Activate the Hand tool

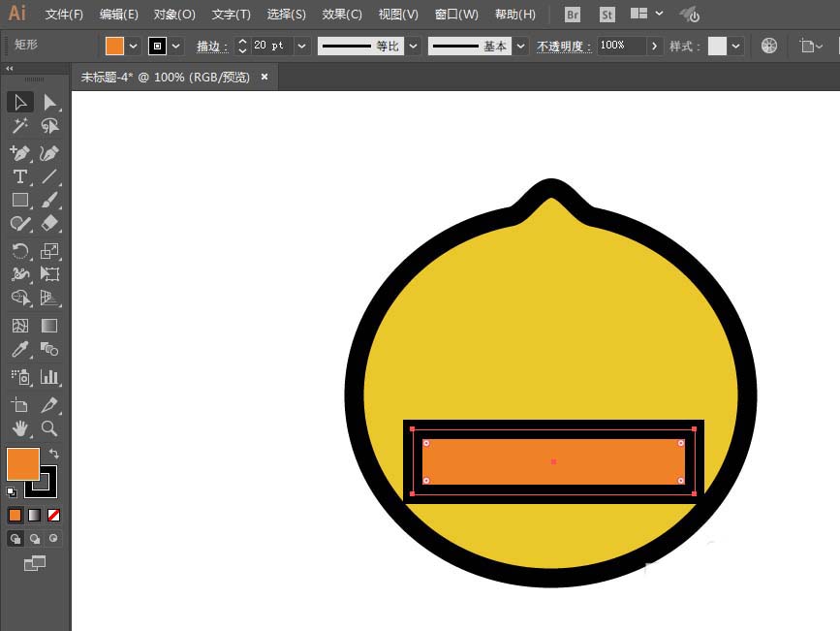(19, 428)
